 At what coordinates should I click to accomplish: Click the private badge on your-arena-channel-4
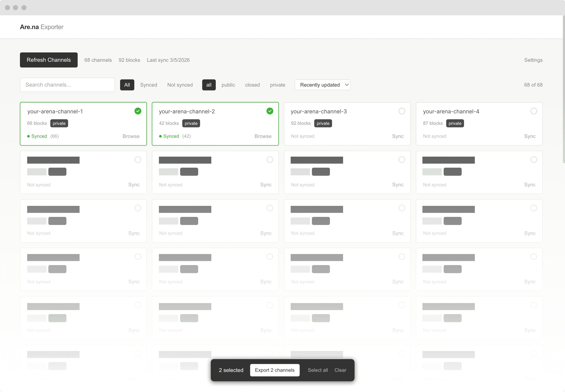point(455,123)
